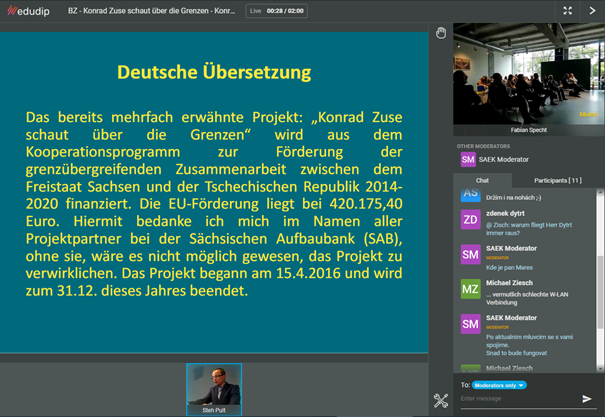
Task: Click message 'Snad to bude fungovat'
Action: 516,353
